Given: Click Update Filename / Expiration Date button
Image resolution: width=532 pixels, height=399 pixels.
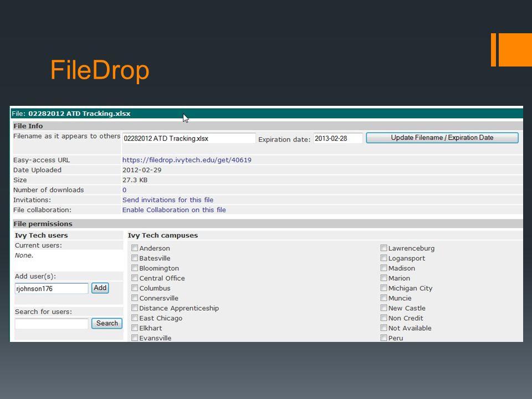Looking at the screenshot, I should point(442,138).
